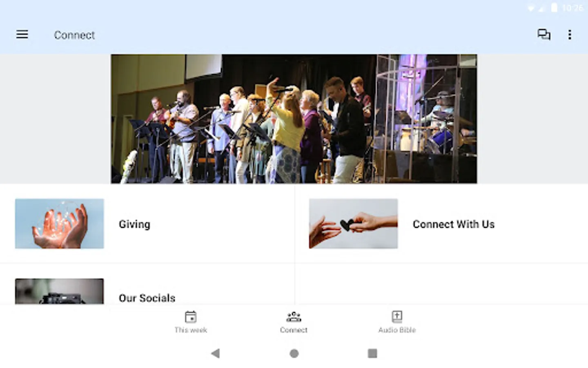Select the Audio Bible tab label

[x=397, y=330]
